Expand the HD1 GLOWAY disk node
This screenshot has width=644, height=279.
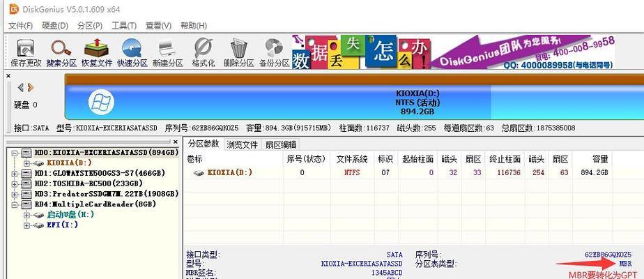pos(15,174)
